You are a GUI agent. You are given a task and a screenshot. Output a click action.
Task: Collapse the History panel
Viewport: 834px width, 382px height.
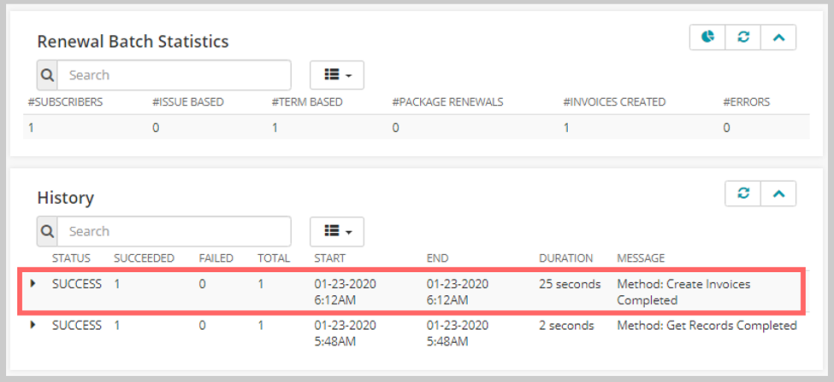pos(779,194)
